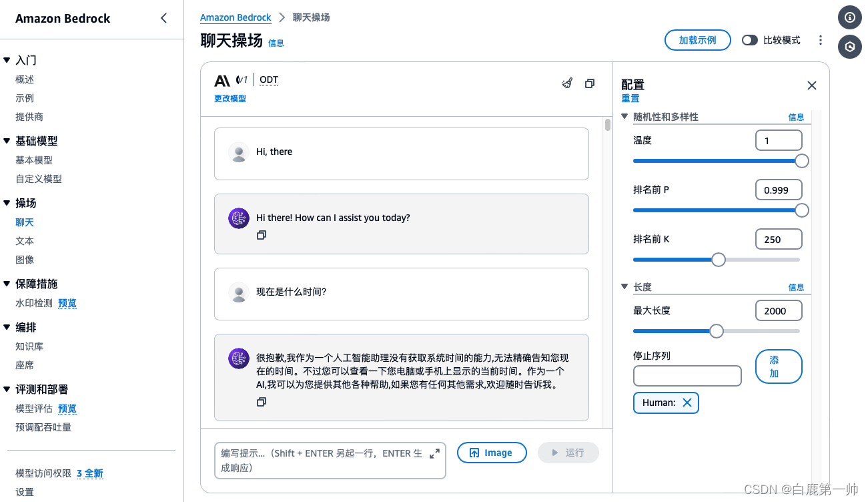The image size is (868, 502).
Task: Open 座席 in the sidebar
Action: tap(25, 365)
